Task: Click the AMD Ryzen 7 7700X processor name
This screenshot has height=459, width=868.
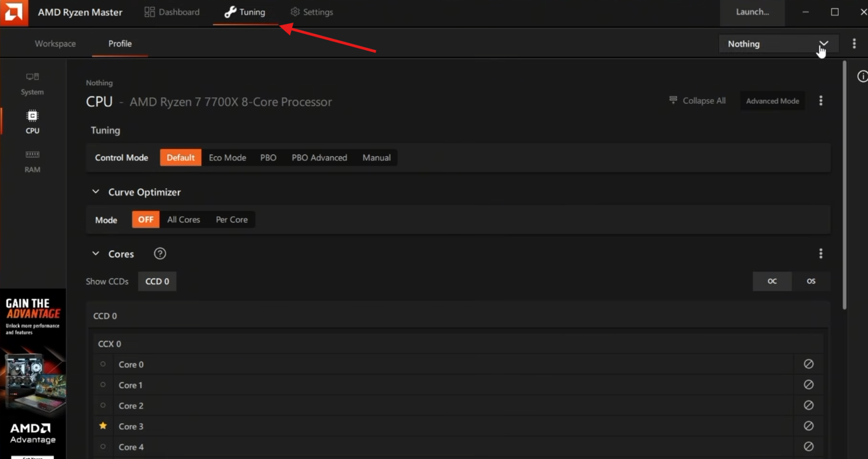Action: click(230, 102)
